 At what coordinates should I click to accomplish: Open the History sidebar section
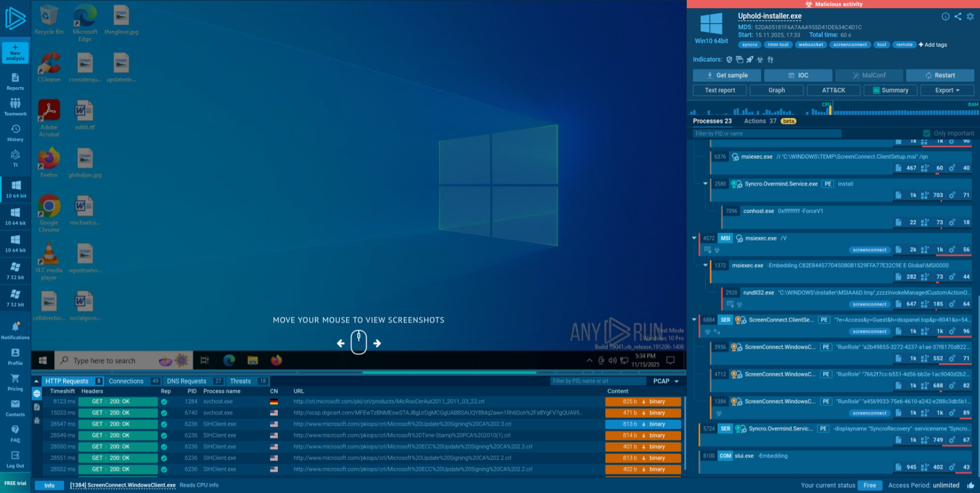point(15,133)
